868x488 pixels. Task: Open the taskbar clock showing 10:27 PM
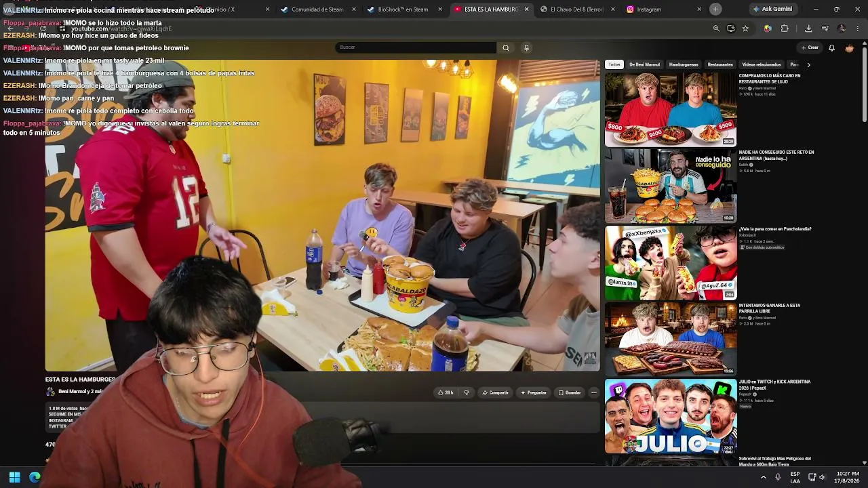(848, 477)
